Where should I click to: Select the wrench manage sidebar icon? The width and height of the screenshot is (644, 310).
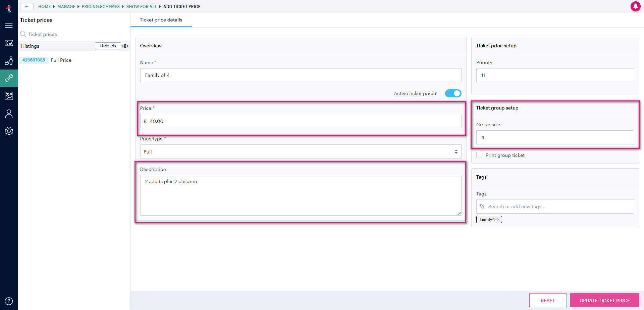(x=9, y=78)
